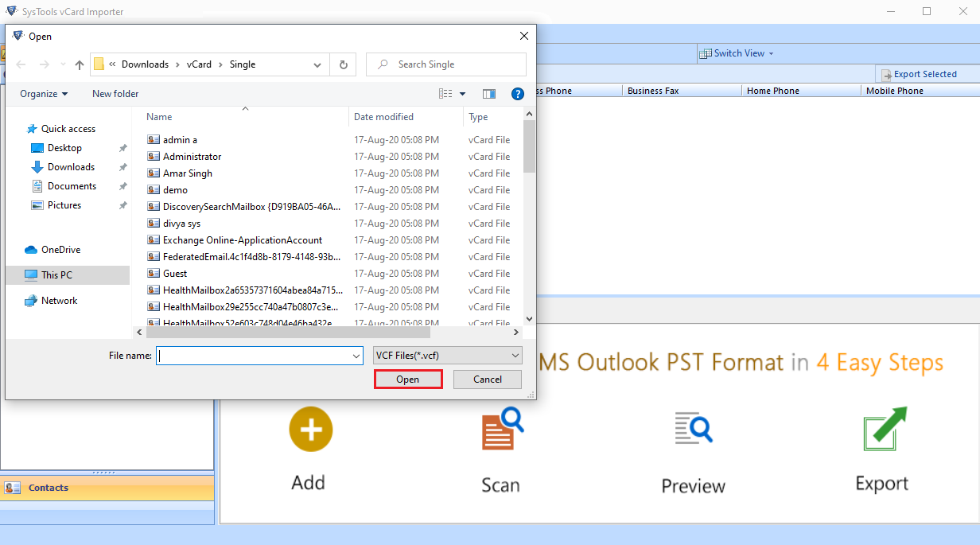Click Cancel in the Open dialog
The height and width of the screenshot is (545, 980).
(488, 380)
